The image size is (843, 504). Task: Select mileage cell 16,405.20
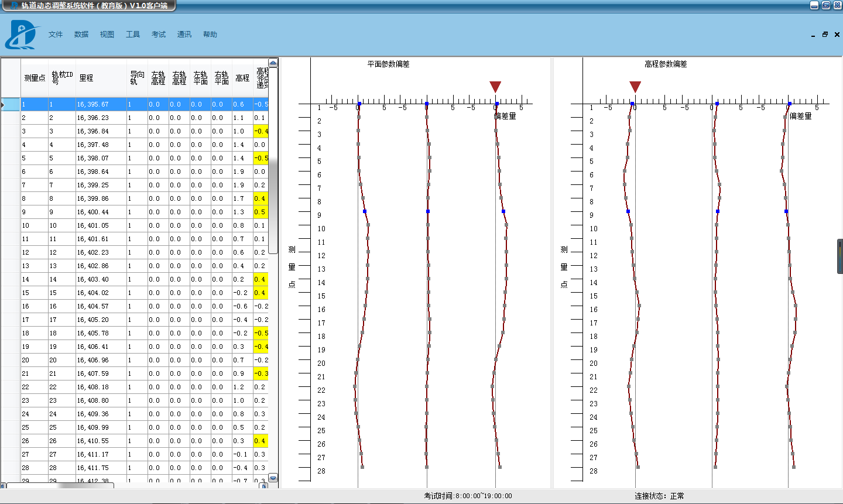(101, 320)
